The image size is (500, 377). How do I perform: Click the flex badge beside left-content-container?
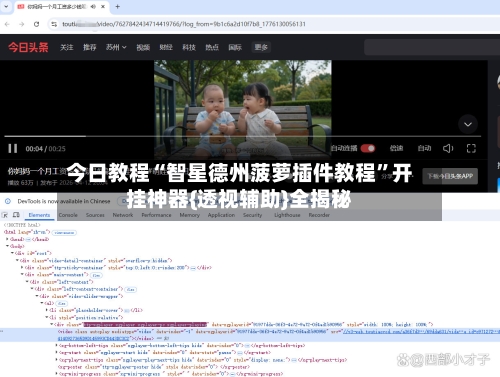tap(131, 289)
